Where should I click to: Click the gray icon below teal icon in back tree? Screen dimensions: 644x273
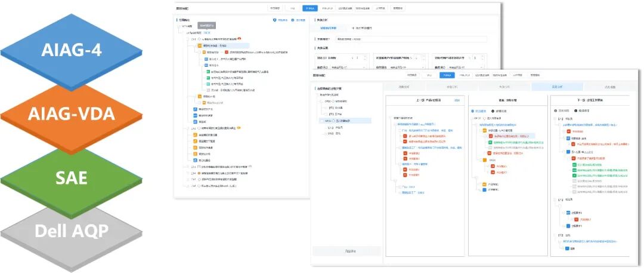(208, 90)
